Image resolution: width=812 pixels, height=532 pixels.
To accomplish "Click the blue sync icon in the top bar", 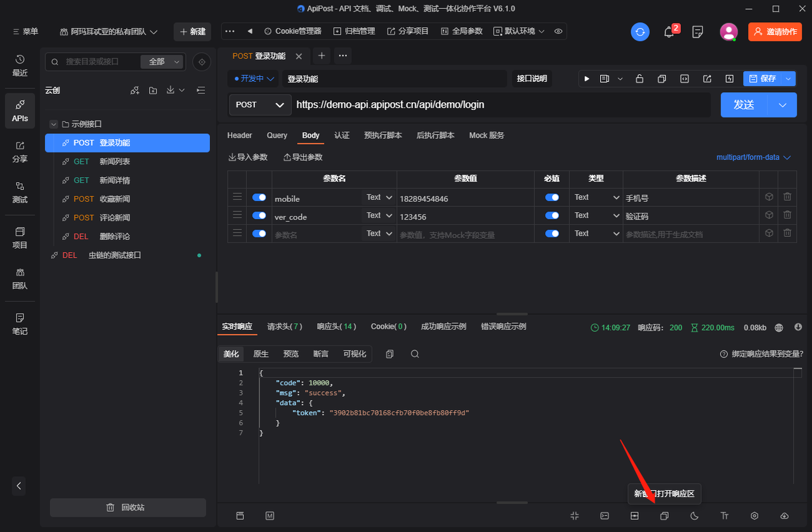I will 640,32.
